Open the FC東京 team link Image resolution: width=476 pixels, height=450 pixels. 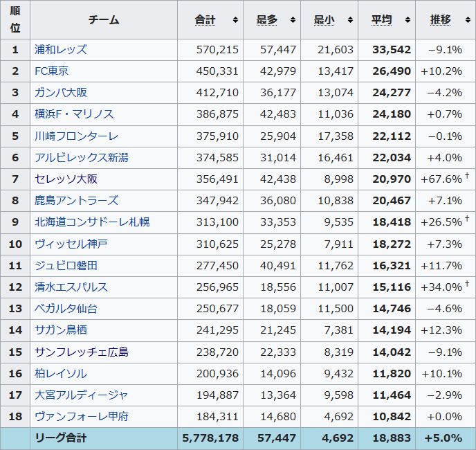[52, 71]
